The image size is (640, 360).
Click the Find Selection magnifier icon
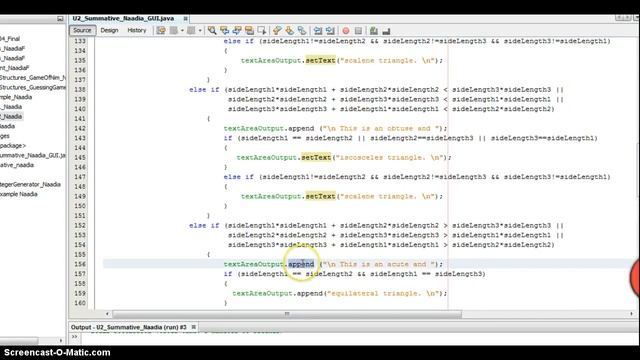coord(212,31)
